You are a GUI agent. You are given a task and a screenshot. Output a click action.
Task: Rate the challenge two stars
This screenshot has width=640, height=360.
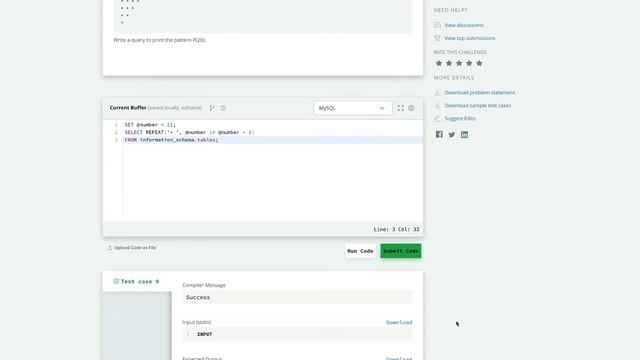click(449, 63)
